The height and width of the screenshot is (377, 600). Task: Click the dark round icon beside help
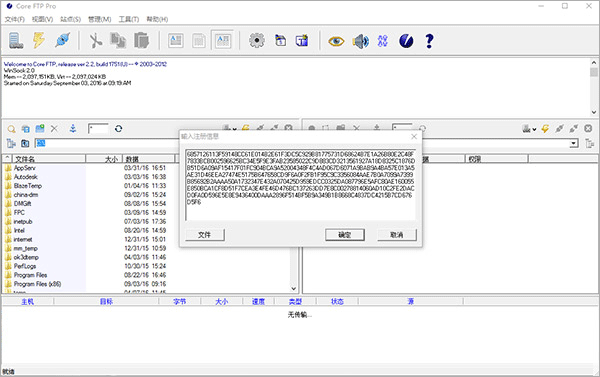click(406, 41)
